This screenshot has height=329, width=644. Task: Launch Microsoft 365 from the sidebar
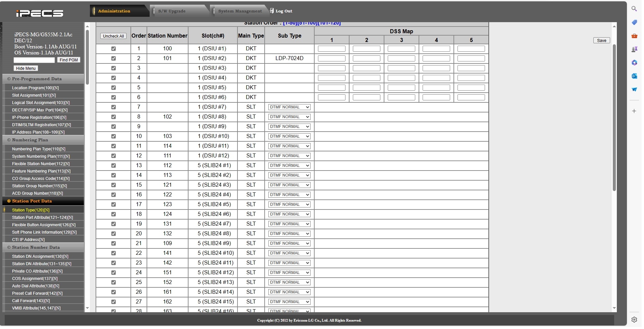634,63
